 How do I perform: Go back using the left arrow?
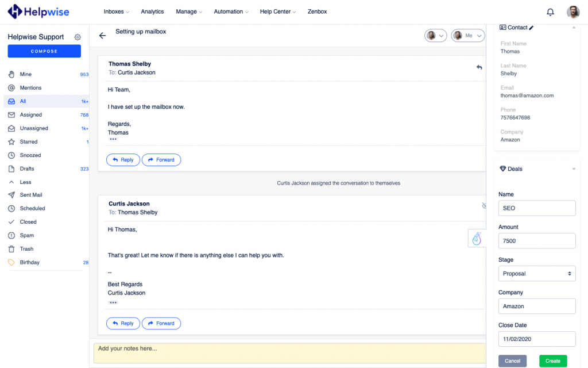click(103, 36)
